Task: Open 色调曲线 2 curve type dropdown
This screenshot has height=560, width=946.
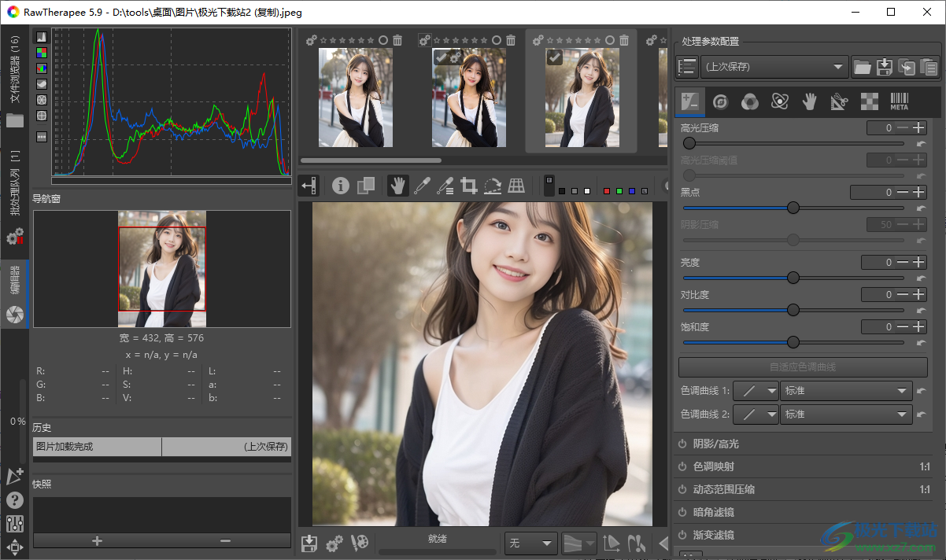Action: (x=756, y=414)
